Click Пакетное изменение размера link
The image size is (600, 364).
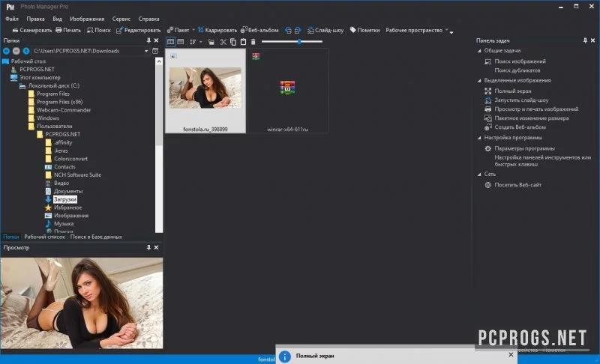(532, 118)
